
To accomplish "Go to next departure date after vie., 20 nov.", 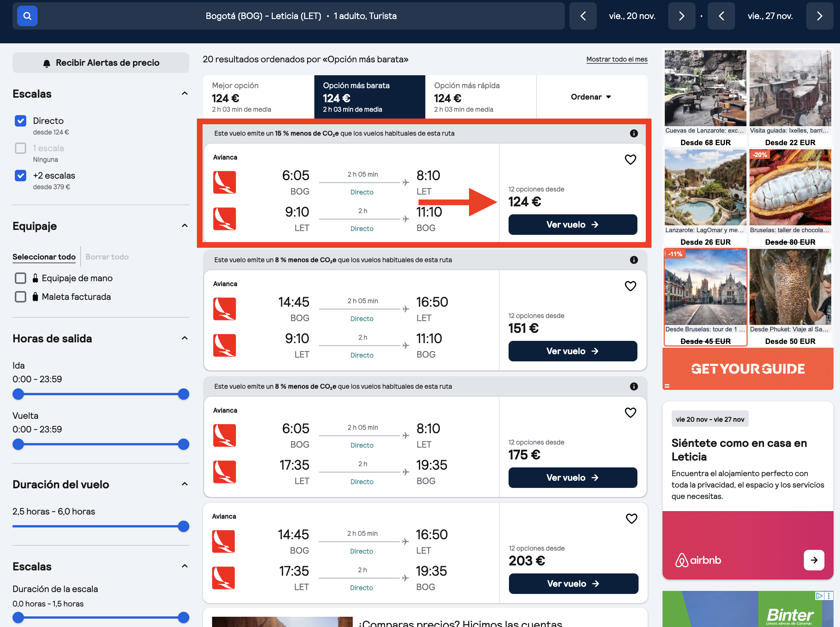I will click(682, 16).
